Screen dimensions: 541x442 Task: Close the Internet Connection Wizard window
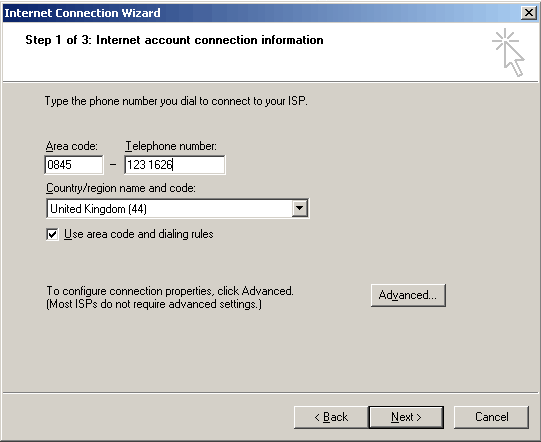click(x=529, y=13)
